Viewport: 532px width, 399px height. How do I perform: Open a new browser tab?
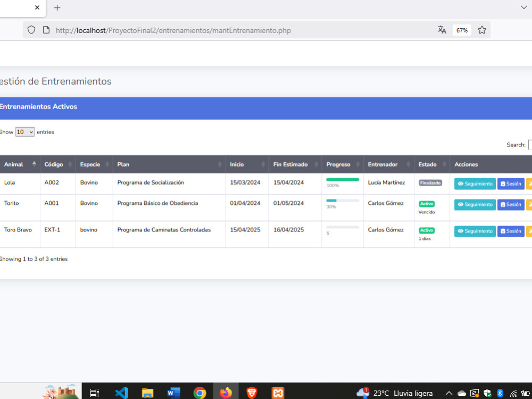57,8
